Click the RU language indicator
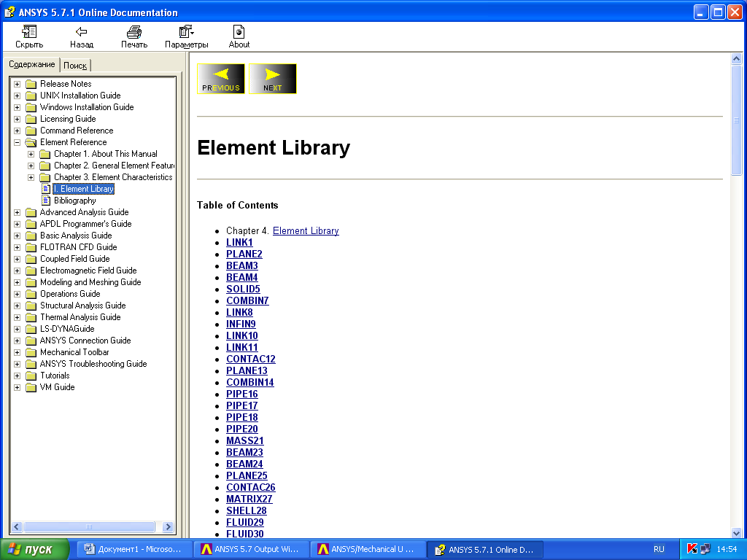The width and height of the screenshot is (747, 560). coord(659,549)
